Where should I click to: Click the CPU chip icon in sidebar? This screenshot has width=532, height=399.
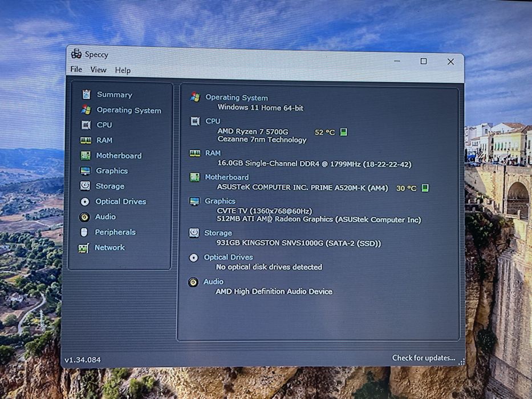click(86, 125)
